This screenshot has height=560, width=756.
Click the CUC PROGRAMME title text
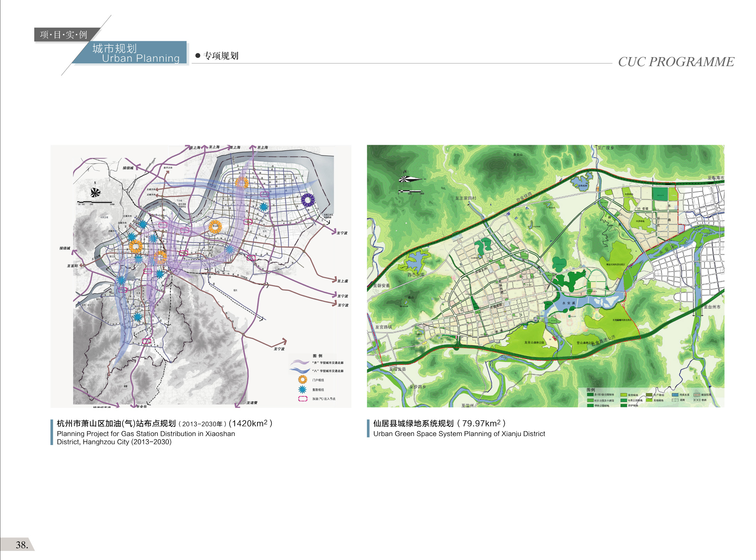[676, 62]
